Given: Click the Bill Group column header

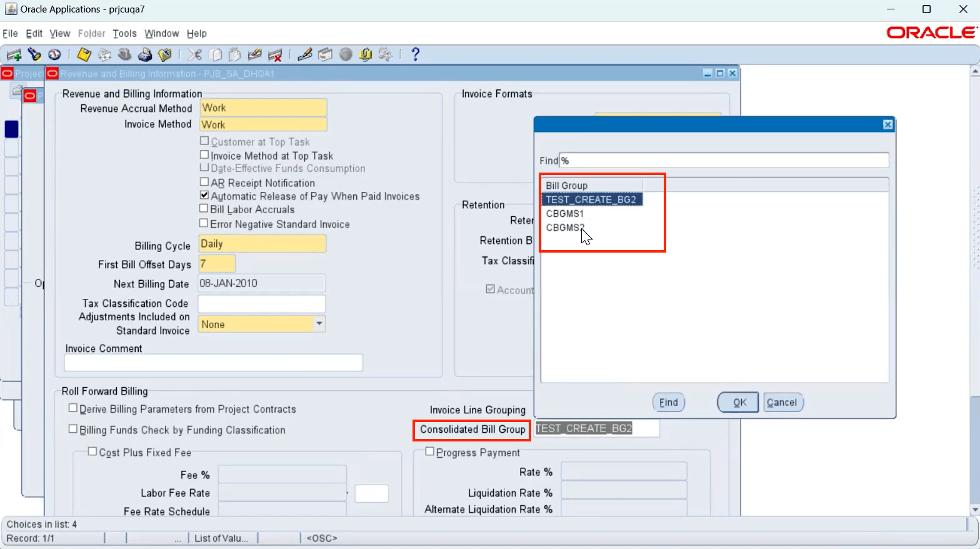Looking at the screenshot, I should point(592,185).
